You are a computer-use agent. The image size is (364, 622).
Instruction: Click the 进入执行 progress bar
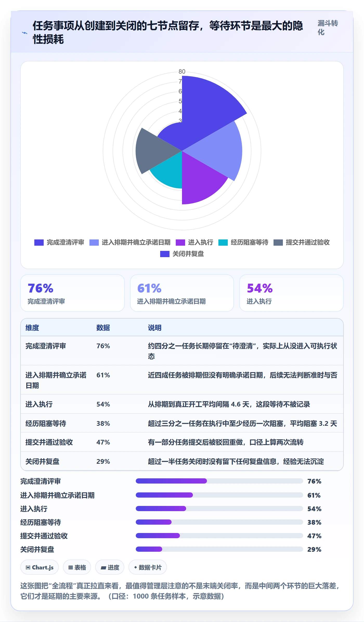click(x=219, y=509)
